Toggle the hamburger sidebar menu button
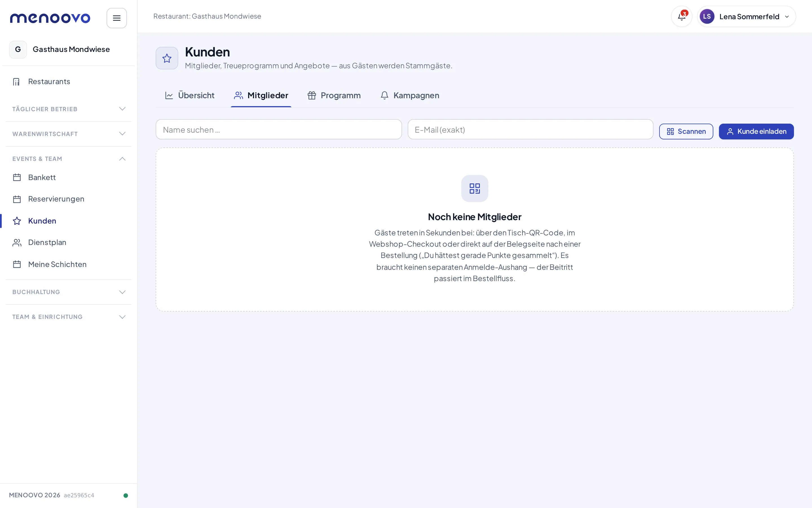The image size is (812, 508). point(116,18)
